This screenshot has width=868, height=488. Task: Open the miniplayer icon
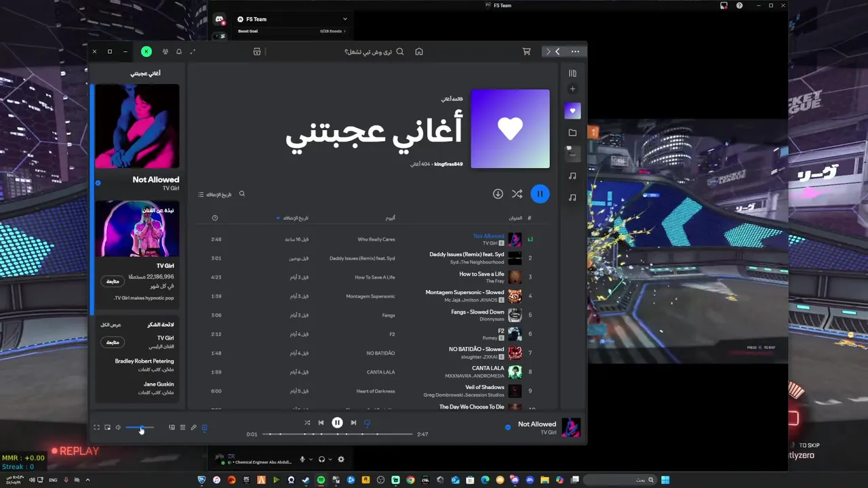pyautogui.click(x=107, y=428)
